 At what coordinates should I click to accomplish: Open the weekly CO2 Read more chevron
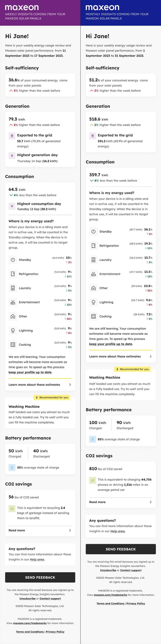coord(70,530)
